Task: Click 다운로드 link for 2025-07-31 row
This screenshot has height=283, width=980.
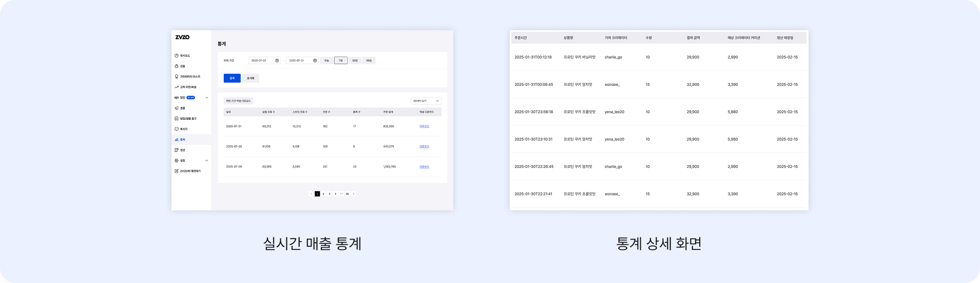Action: pyautogui.click(x=424, y=126)
